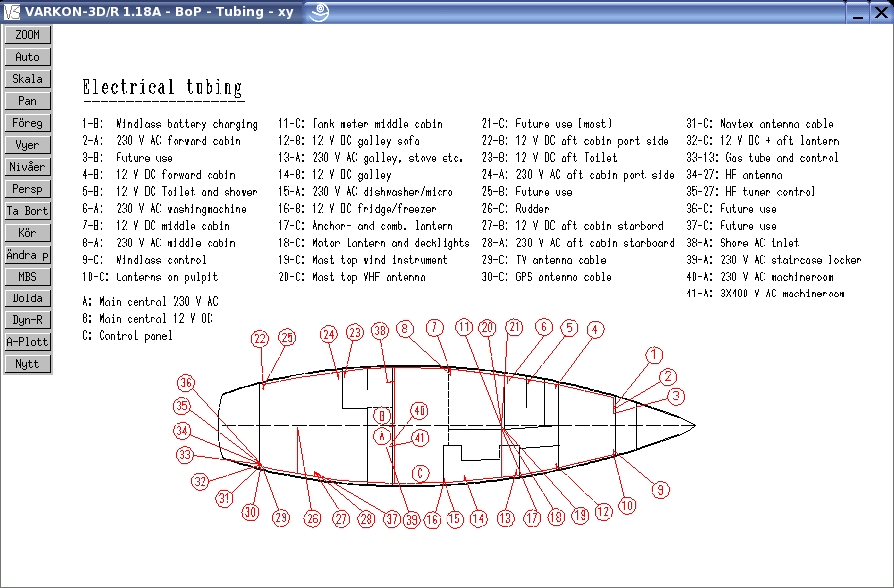Pick circled number 38 above the hull

click(x=380, y=331)
